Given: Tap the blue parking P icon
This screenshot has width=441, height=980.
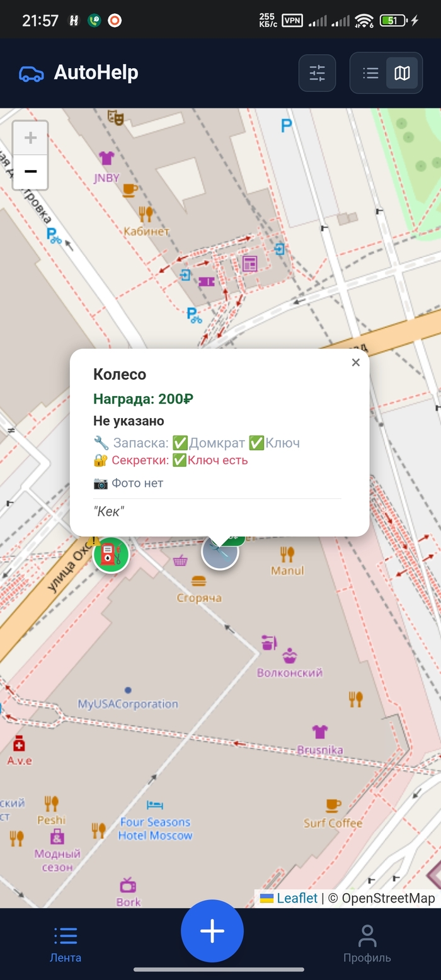Looking at the screenshot, I should (x=286, y=126).
